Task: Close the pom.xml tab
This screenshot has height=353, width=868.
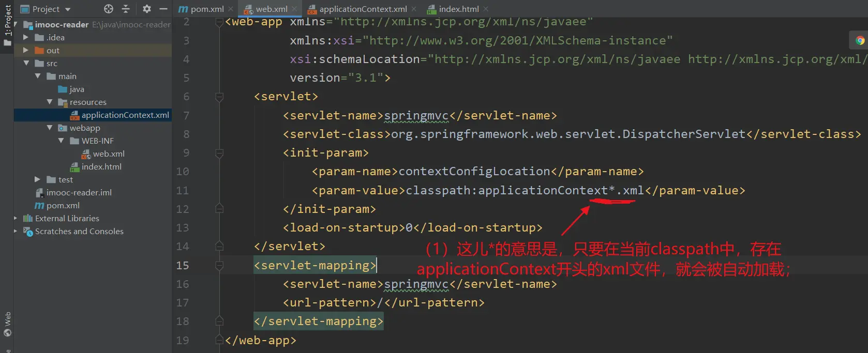Action: tap(231, 9)
